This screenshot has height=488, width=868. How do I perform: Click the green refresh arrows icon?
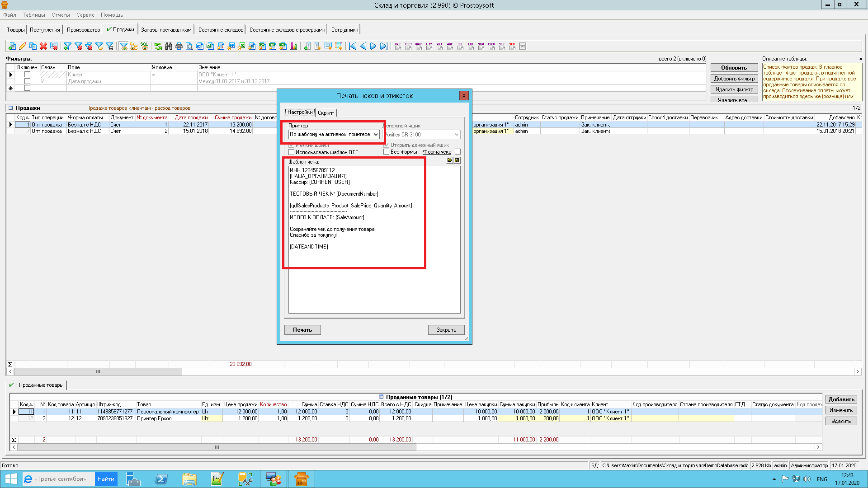pos(158,46)
